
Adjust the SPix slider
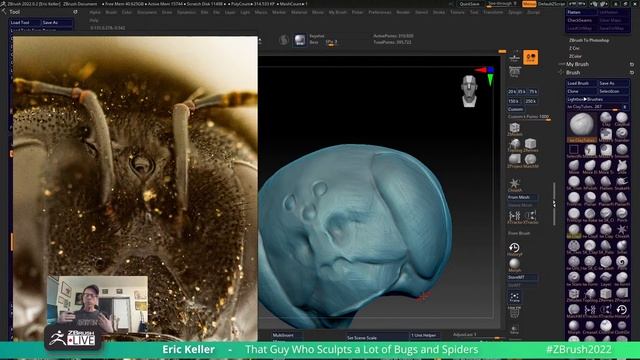331,42
